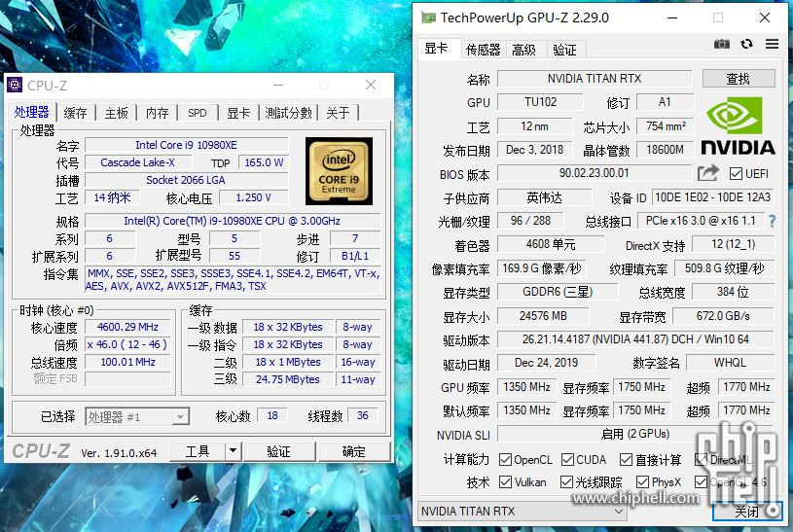
Task: Click the GPU-Z title bar app icon
Action: (x=428, y=18)
